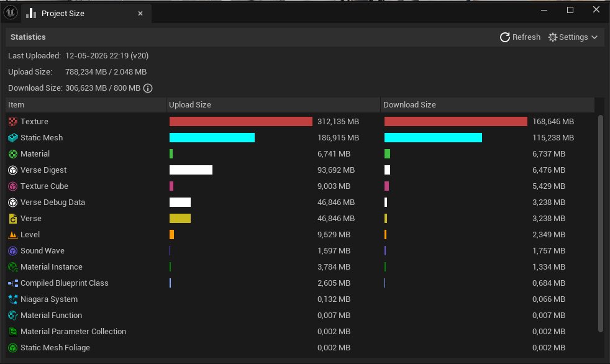This screenshot has width=610, height=364.
Task: Open the Settings dropdown
Action: coord(573,37)
